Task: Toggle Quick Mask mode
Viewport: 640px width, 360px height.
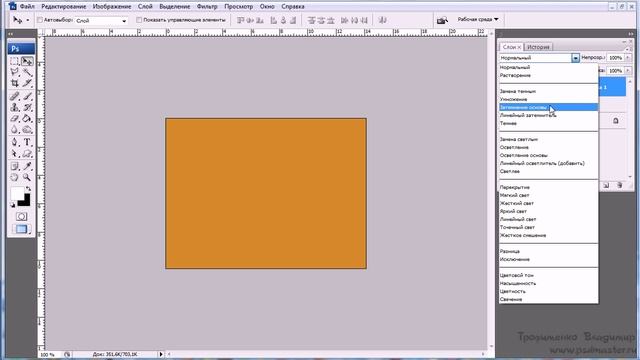Action: click(x=21, y=216)
